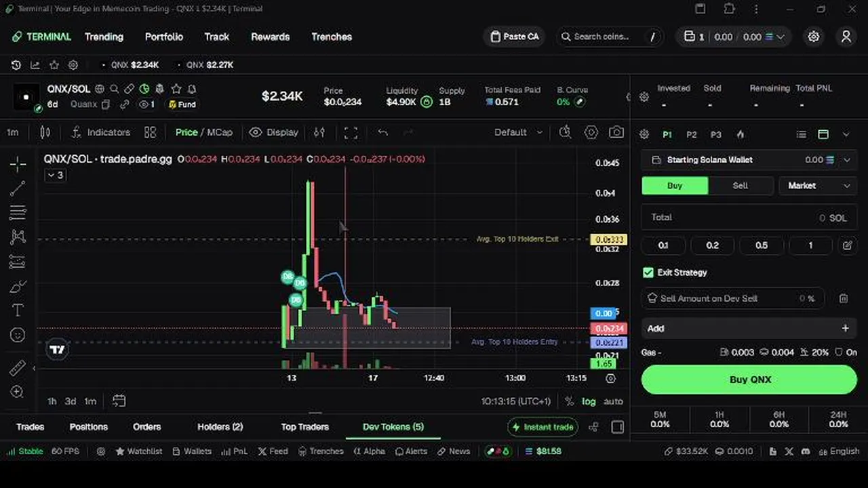The image size is (868, 488).
Task: Open the Default layout dropdown
Action: coord(519,132)
